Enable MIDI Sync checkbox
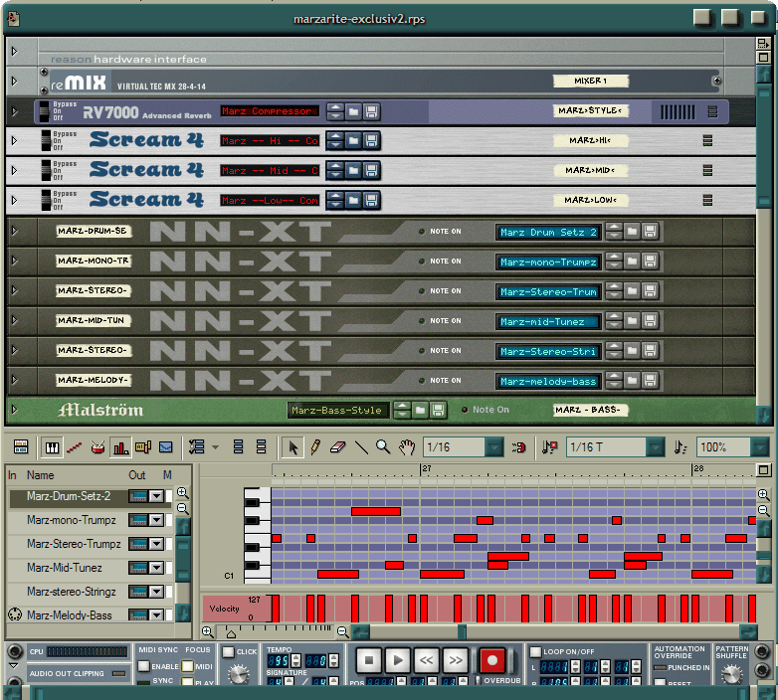The image size is (778, 700). (x=143, y=666)
